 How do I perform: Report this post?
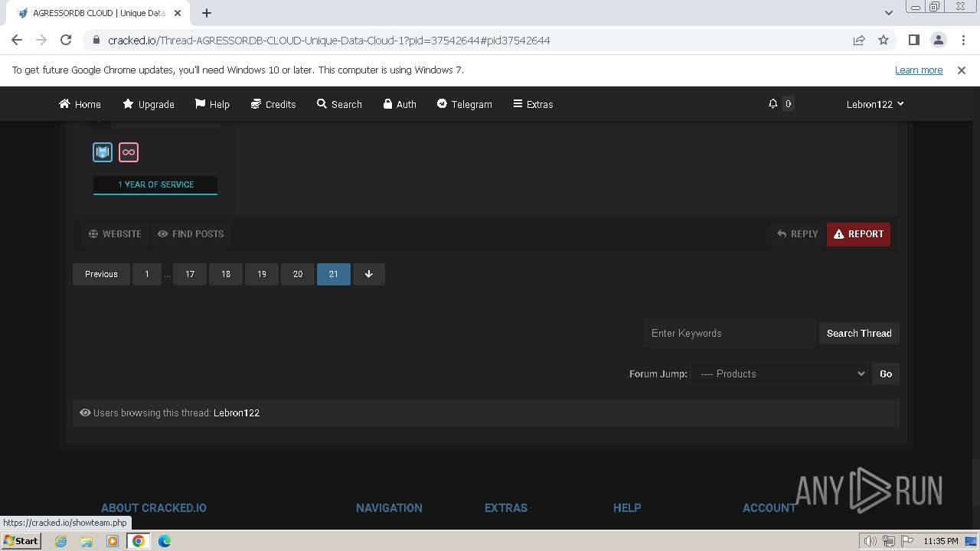point(858,234)
